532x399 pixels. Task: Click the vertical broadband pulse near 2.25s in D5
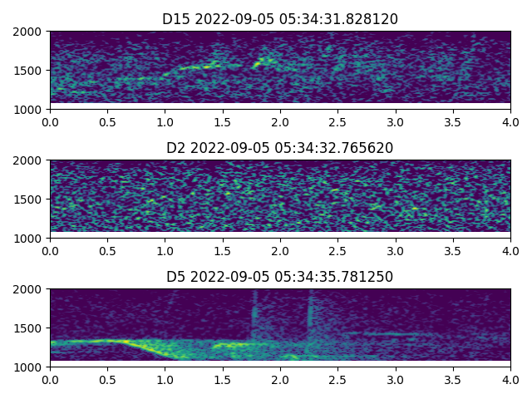pos(310,316)
